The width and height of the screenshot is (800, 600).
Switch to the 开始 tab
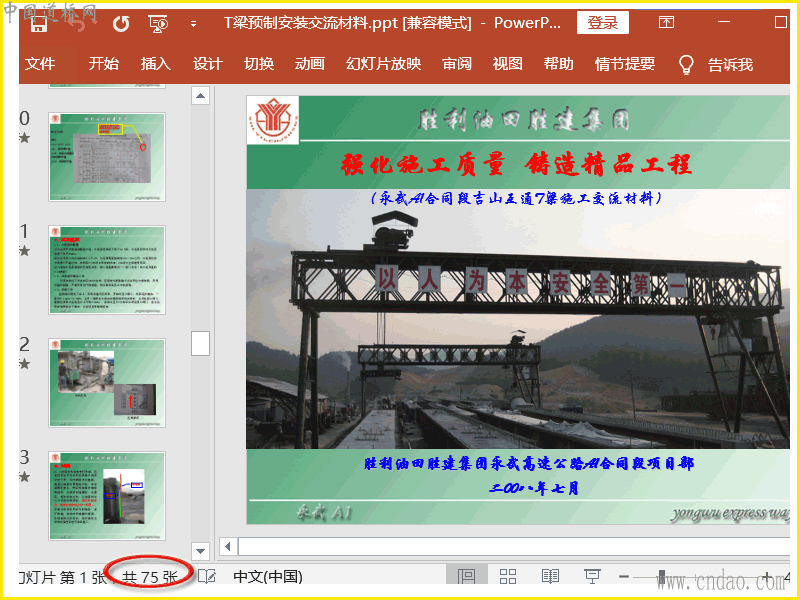[104, 64]
